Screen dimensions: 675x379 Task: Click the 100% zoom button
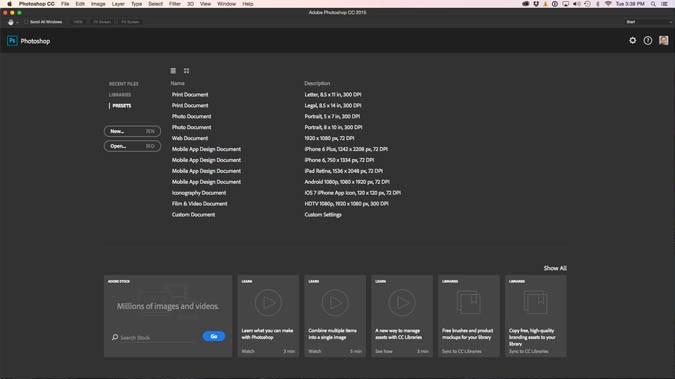coord(78,22)
